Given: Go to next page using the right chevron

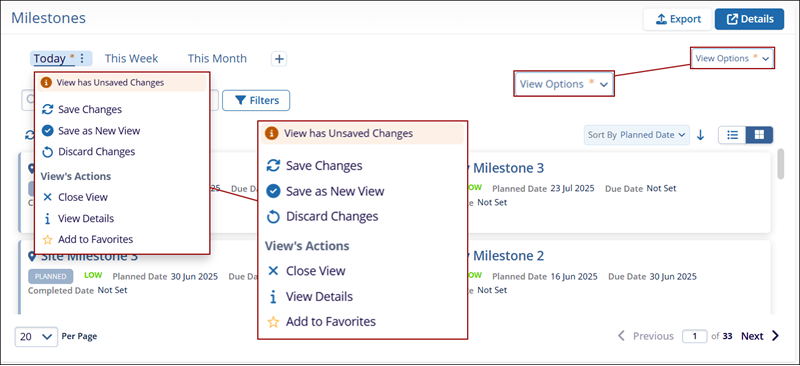Looking at the screenshot, I should pyautogui.click(x=776, y=336).
